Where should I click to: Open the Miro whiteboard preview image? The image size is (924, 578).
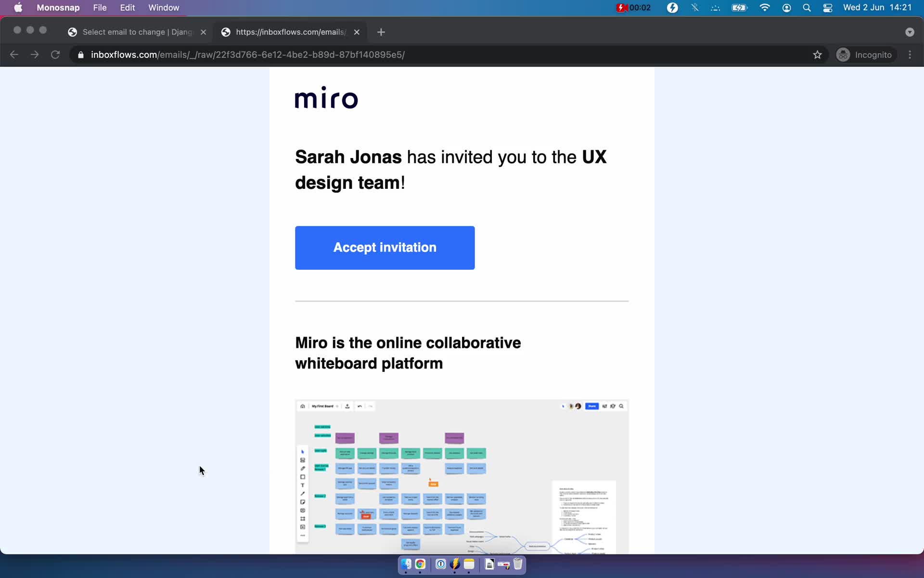coord(462,476)
